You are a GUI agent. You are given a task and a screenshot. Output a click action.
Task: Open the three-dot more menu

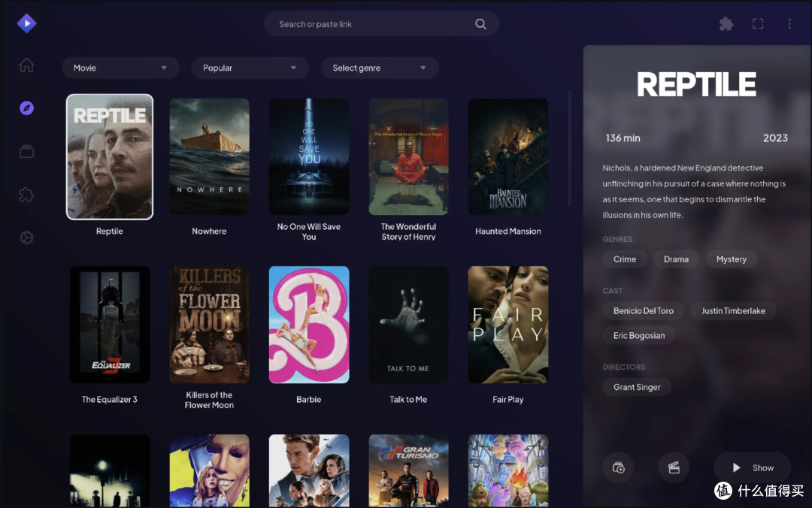coord(789,24)
